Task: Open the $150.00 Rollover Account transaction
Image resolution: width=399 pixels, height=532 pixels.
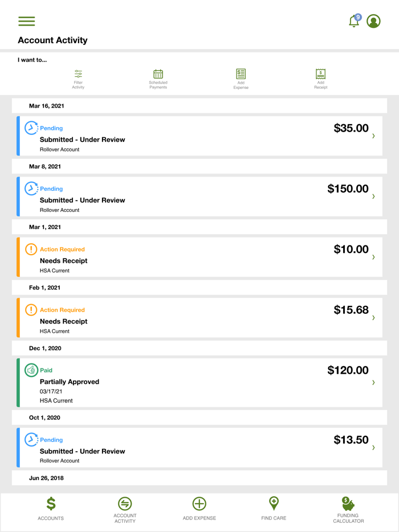Action: point(199,197)
